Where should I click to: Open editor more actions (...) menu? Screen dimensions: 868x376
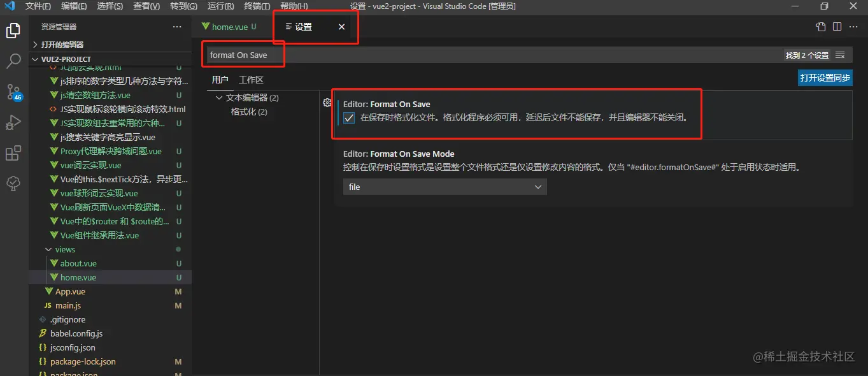853,27
